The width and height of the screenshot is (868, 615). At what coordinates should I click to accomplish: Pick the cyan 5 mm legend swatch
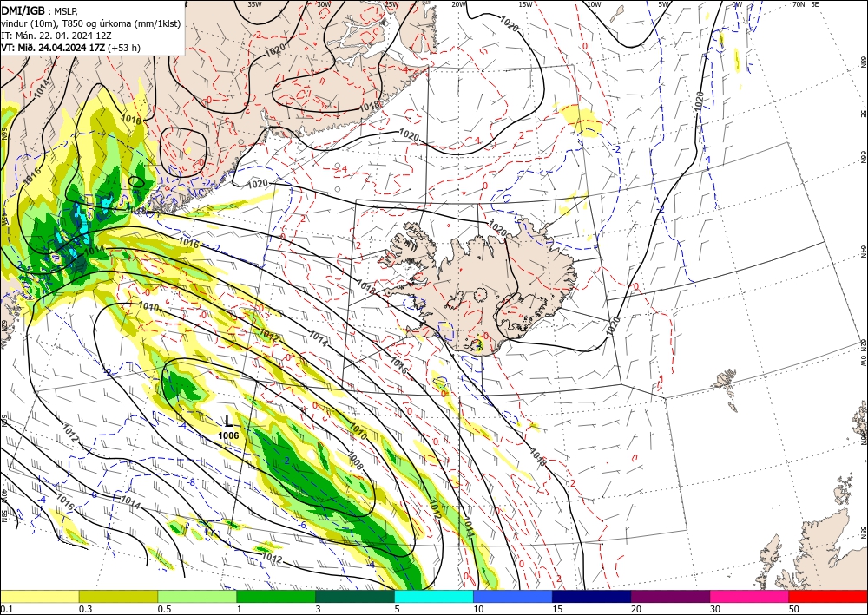[434, 596]
